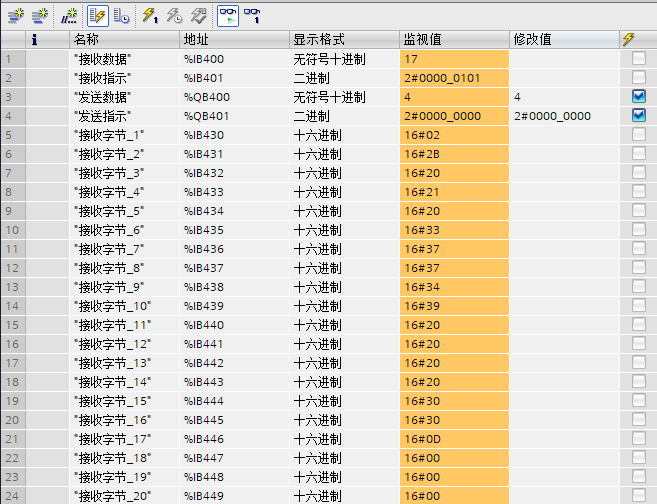Viewport: 657px width, 504px height.
Task: Tick the modify checkbox for 接收字节_1
Action: tap(639, 135)
